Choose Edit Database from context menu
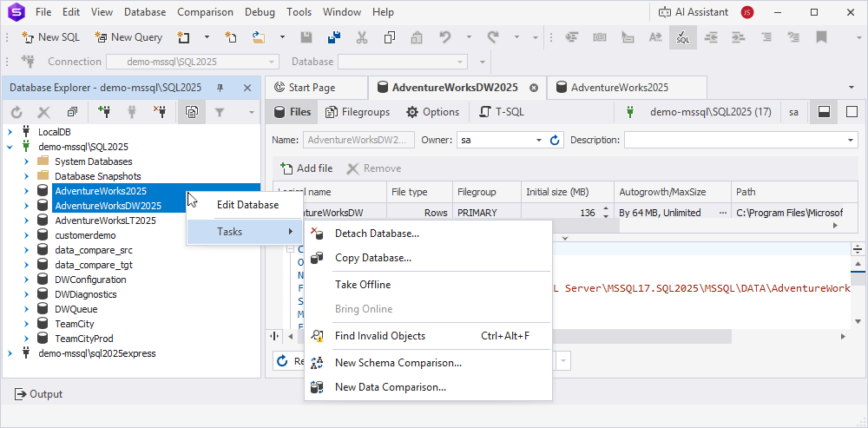The width and height of the screenshot is (868, 428). [x=247, y=205]
